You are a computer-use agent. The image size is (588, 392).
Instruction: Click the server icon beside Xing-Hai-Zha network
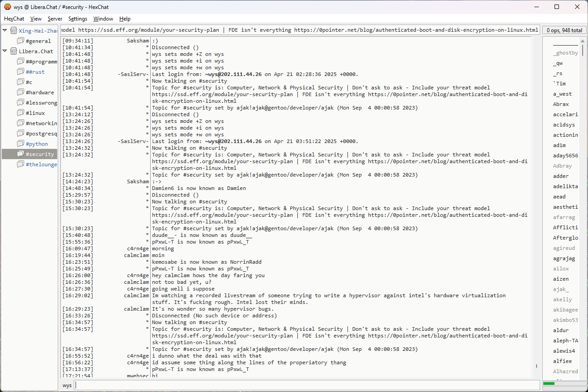tap(14, 30)
